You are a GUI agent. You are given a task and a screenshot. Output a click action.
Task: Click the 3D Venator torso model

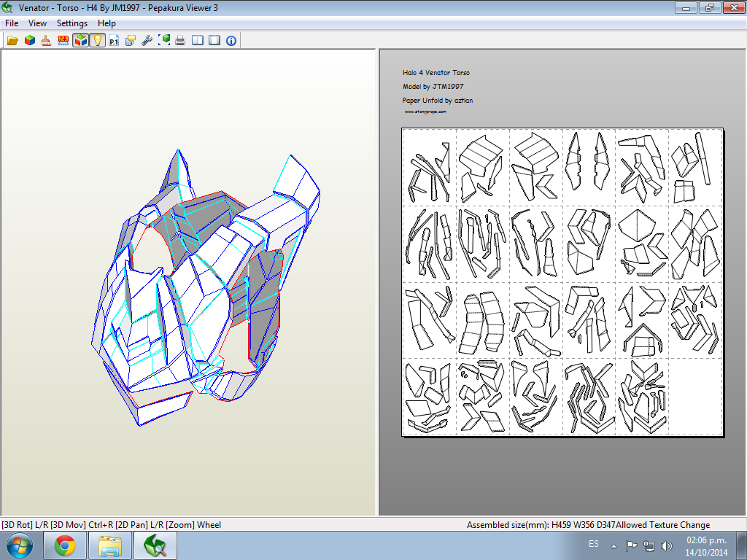205,287
